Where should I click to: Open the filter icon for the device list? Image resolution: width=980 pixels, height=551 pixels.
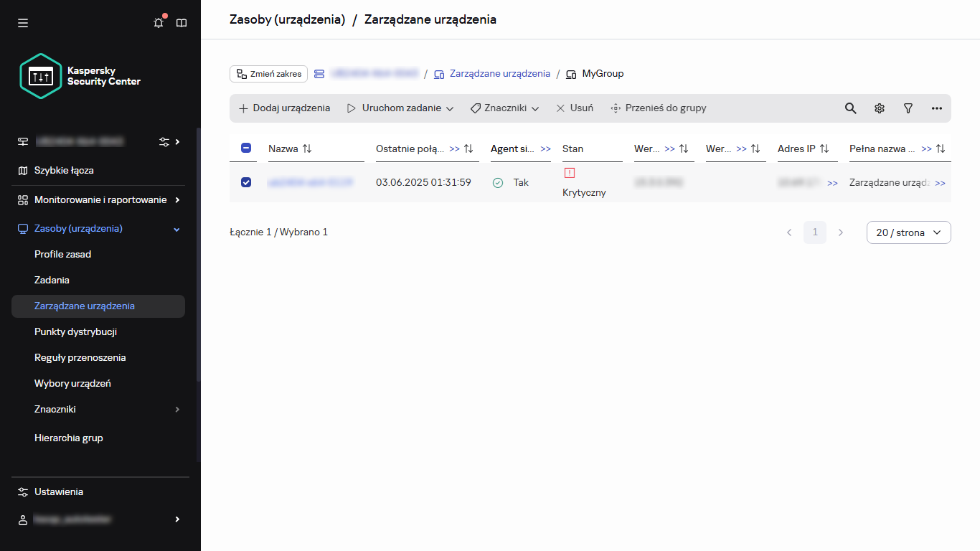pyautogui.click(x=908, y=108)
